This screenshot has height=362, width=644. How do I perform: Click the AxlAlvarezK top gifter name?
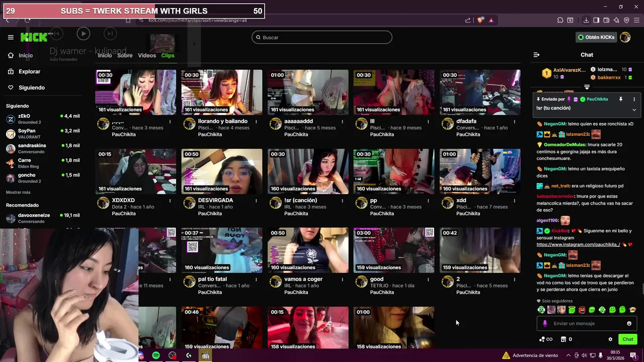coord(570,70)
